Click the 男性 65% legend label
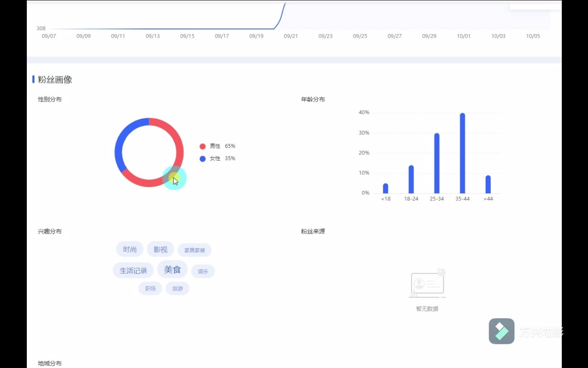The width and height of the screenshot is (588, 368). pyautogui.click(x=222, y=146)
